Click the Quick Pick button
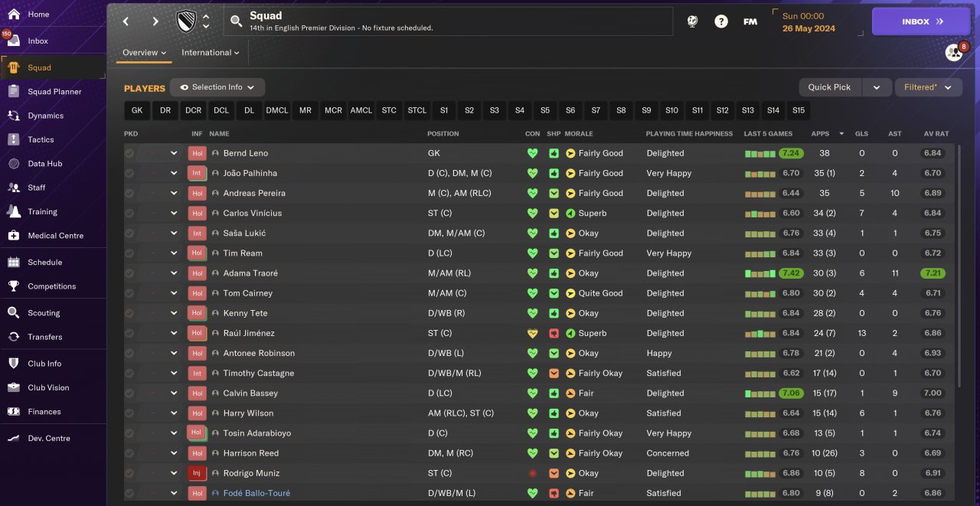This screenshot has height=506, width=980. pos(830,87)
